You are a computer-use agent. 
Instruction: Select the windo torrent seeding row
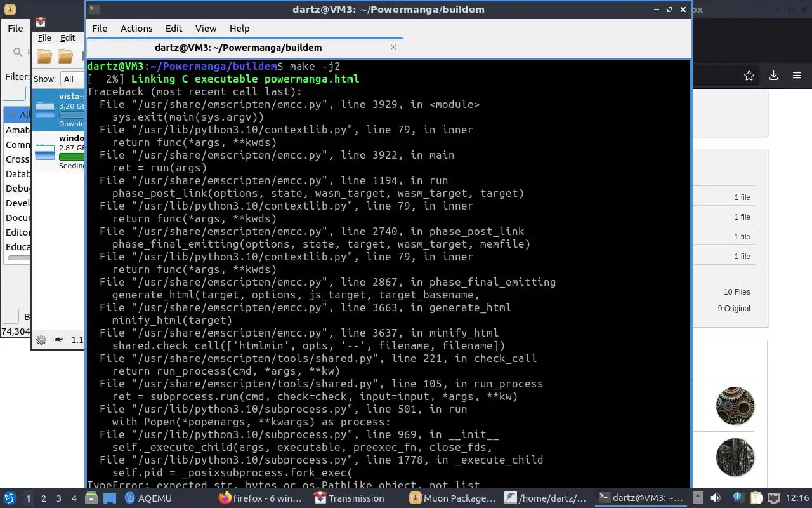pyautogui.click(x=58, y=152)
